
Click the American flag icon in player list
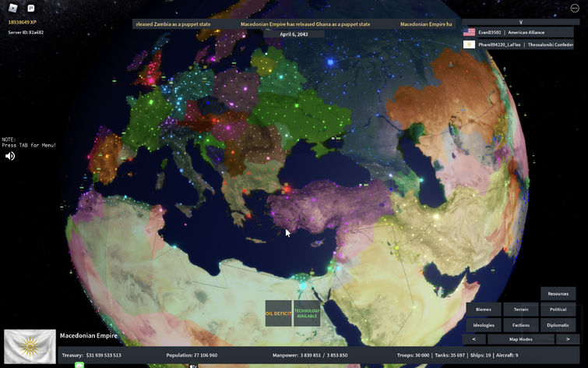(x=469, y=32)
